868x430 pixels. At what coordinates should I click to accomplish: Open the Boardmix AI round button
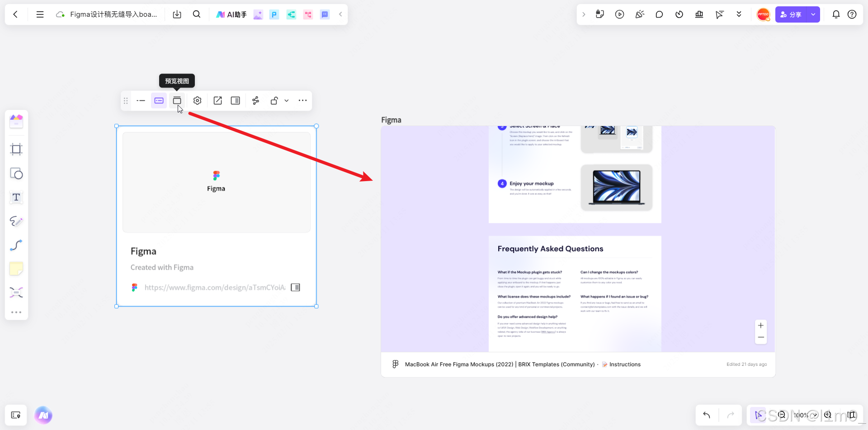(x=43, y=415)
